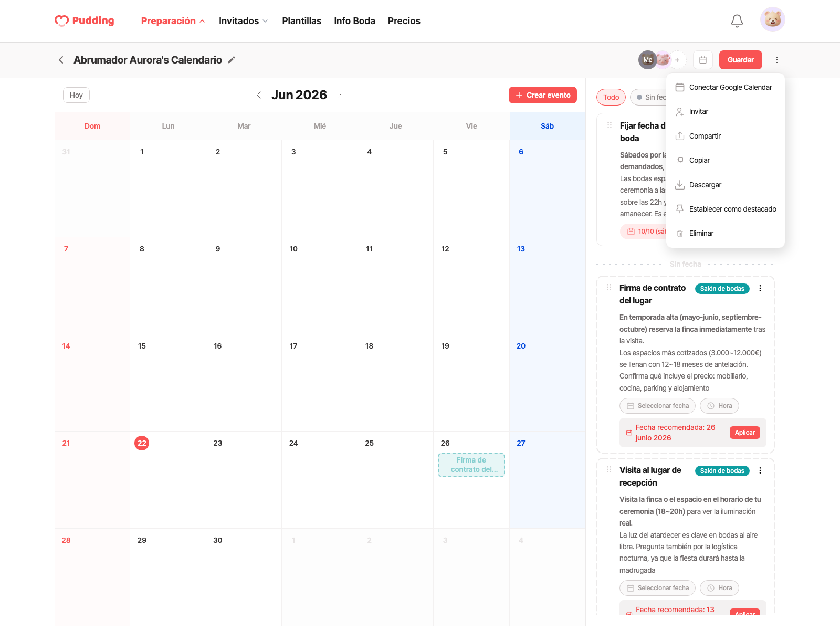Image resolution: width=840 pixels, height=630 pixels.
Task: Click 'Salón de bodas' tag on Visita al lugar
Action: [x=722, y=471]
